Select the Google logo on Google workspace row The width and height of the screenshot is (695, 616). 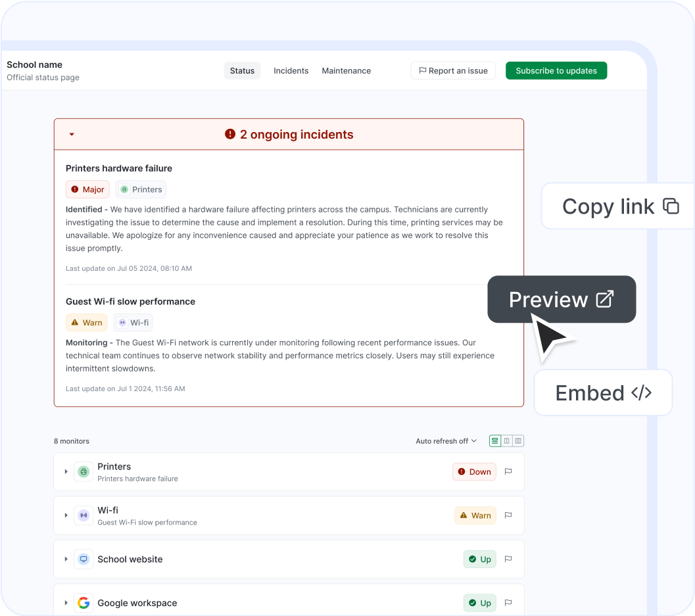[83, 602]
